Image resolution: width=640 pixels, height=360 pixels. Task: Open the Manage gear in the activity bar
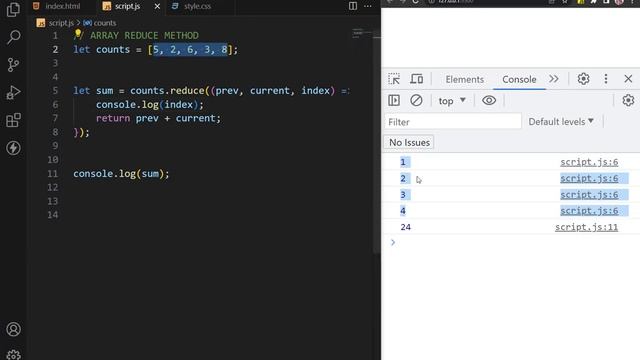click(x=13, y=355)
